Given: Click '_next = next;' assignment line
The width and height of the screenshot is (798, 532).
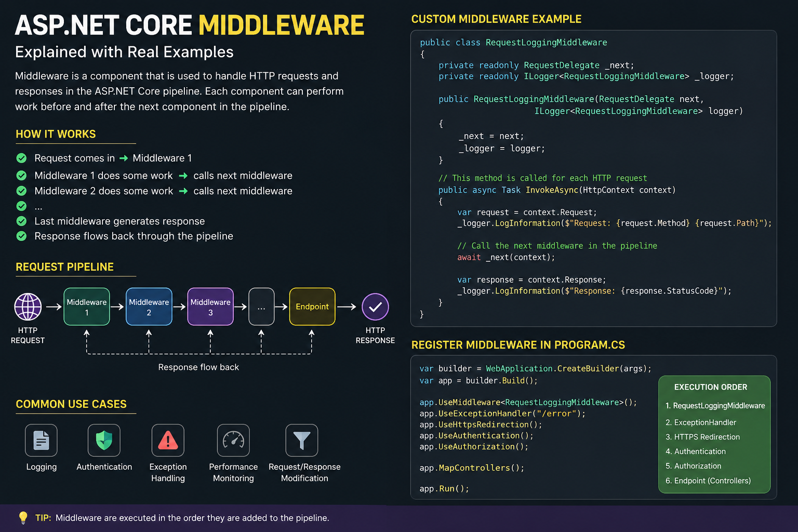Looking at the screenshot, I should pyautogui.click(x=491, y=136).
